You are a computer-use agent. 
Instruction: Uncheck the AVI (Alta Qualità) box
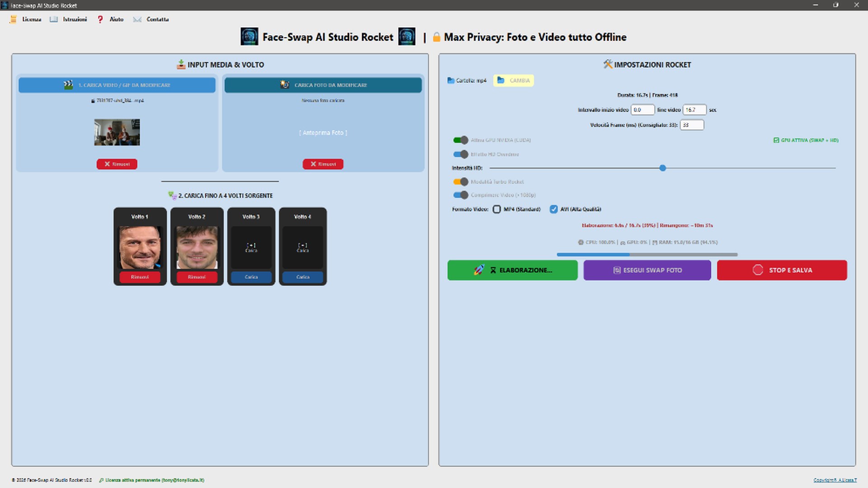(554, 209)
